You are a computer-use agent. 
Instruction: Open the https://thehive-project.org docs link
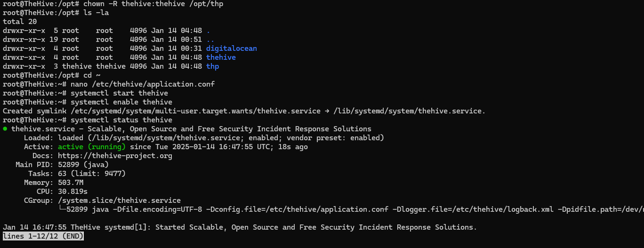tap(115, 156)
